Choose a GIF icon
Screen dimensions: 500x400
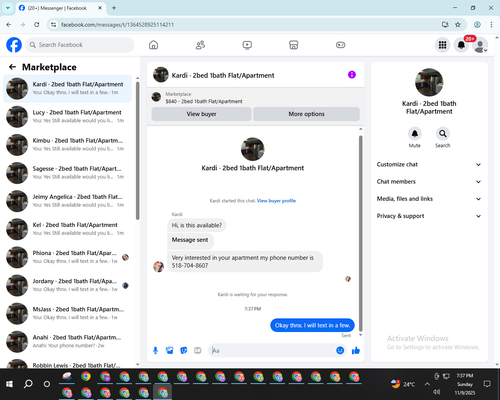pos(198,350)
